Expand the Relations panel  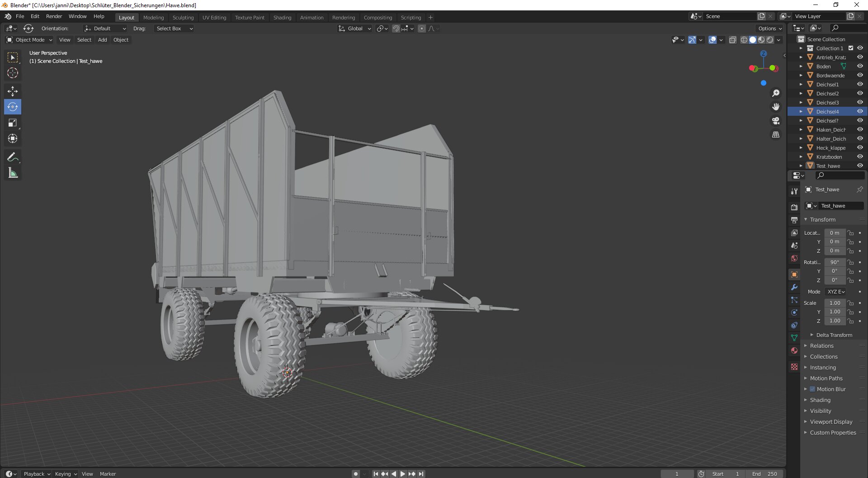pyautogui.click(x=821, y=345)
